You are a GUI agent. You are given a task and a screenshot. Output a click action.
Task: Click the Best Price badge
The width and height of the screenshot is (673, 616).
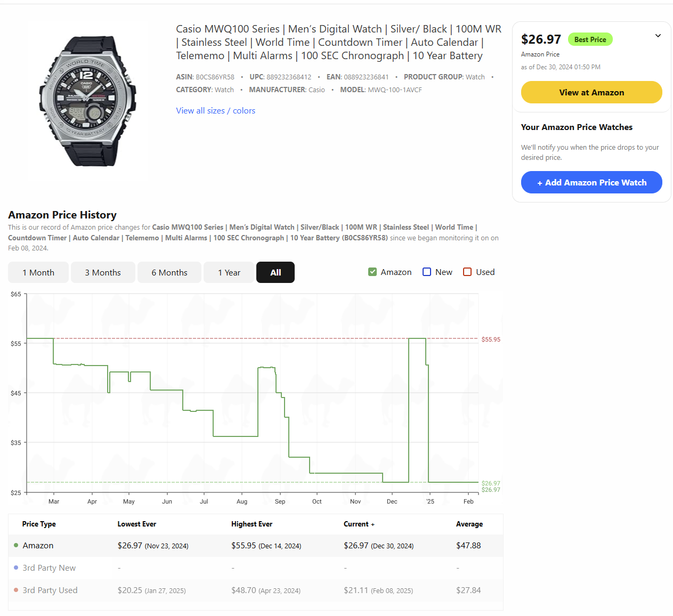[590, 39]
